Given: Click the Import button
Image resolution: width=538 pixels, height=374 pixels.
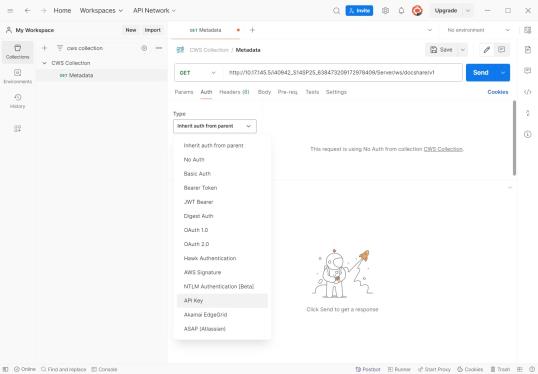Looking at the screenshot, I should pos(153,30).
